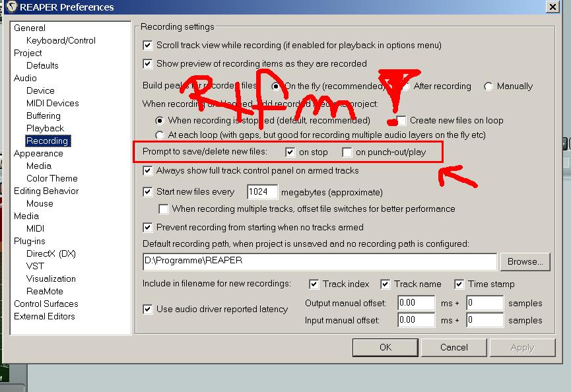Image resolution: width=571 pixels, height=392 pixels.
Task: Click the REAPER logo icon in title bar
Action: point(11,7)
